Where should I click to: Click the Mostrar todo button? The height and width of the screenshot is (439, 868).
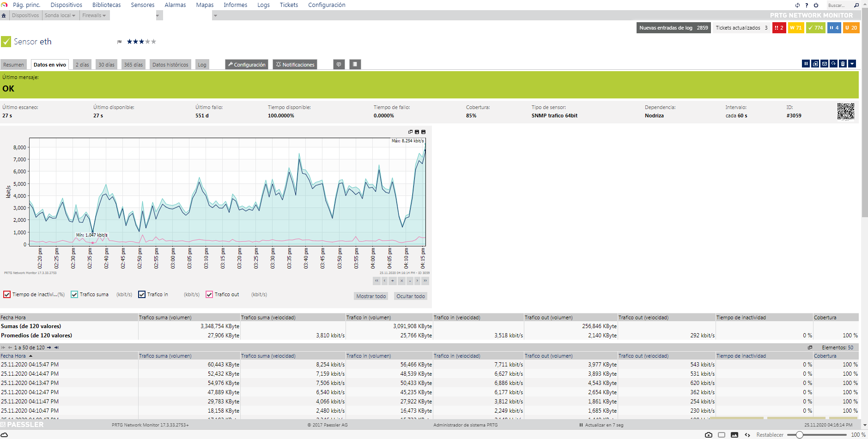[370, 296]
